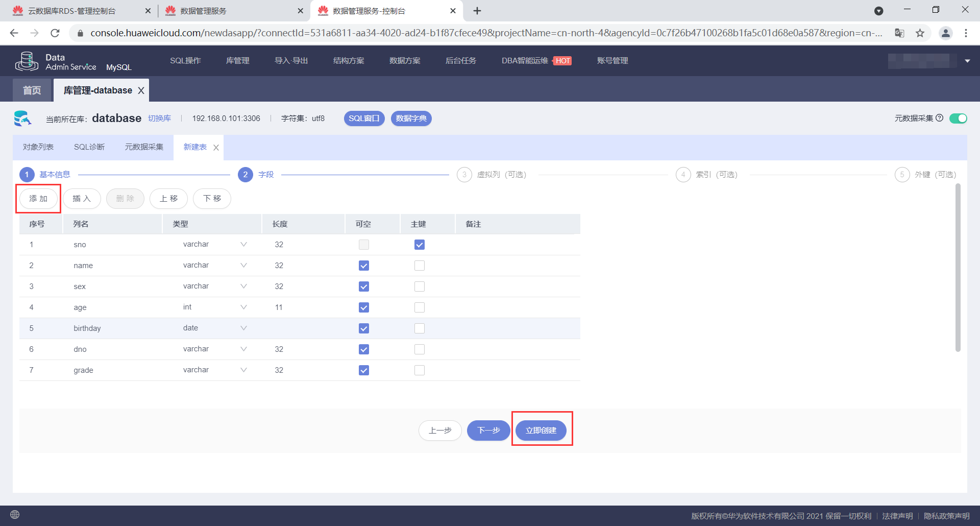This screenshot has height=526, width=980.
Task: Open type dropdown for name row
Action: tap(243, 265)
